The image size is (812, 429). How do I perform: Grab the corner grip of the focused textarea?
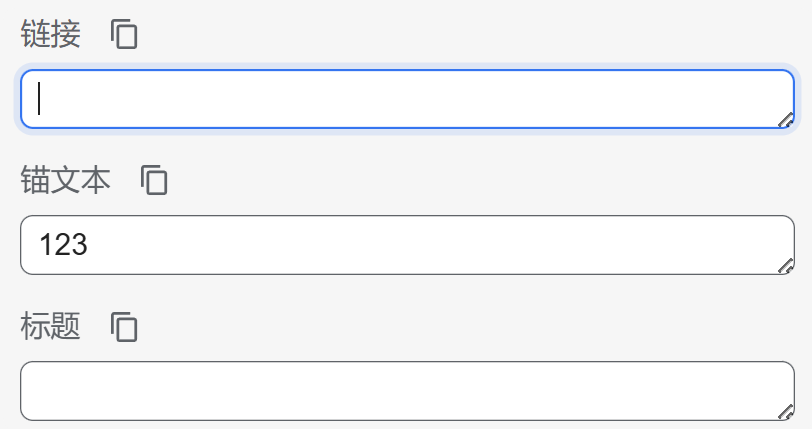pyautogui.click(x=786, y=121)
